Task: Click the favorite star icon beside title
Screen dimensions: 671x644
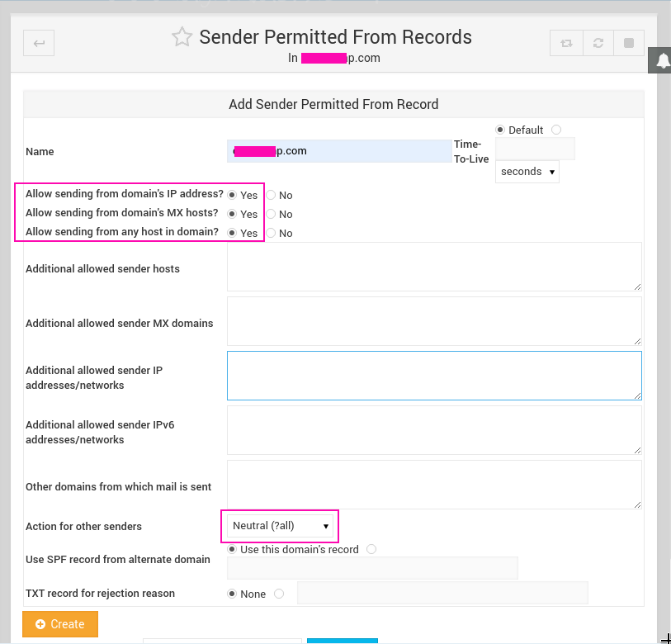Action: coord(182,37)
